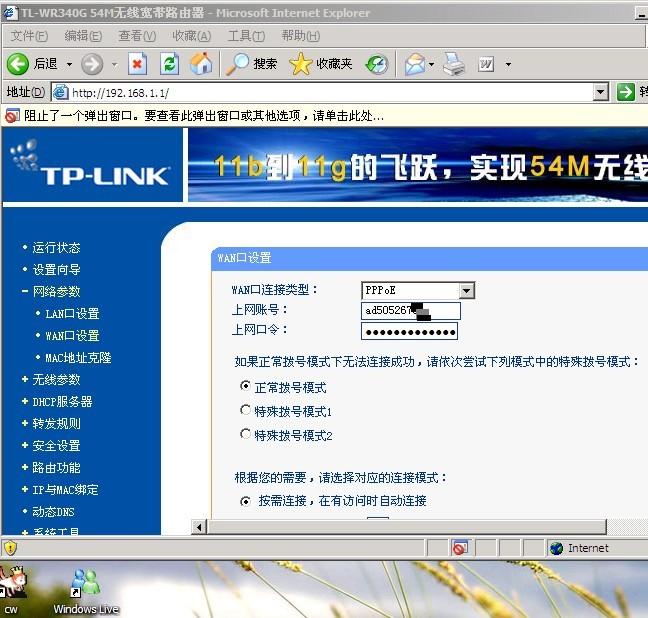The height and width of the screenshot is (618, 648).
Task: Click the Internet zone globe icon
Action: pos(557,548)
